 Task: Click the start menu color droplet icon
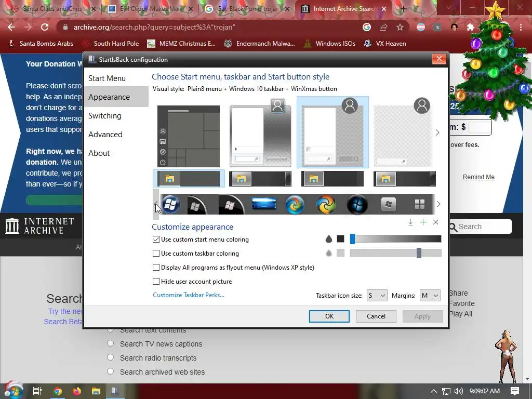point(328,239)
